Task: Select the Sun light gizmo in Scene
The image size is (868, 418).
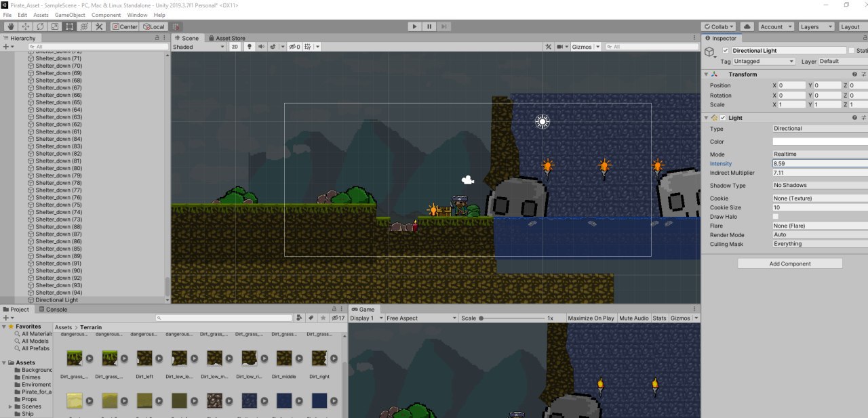Action: pyautogui.click(x=542, y=121)
